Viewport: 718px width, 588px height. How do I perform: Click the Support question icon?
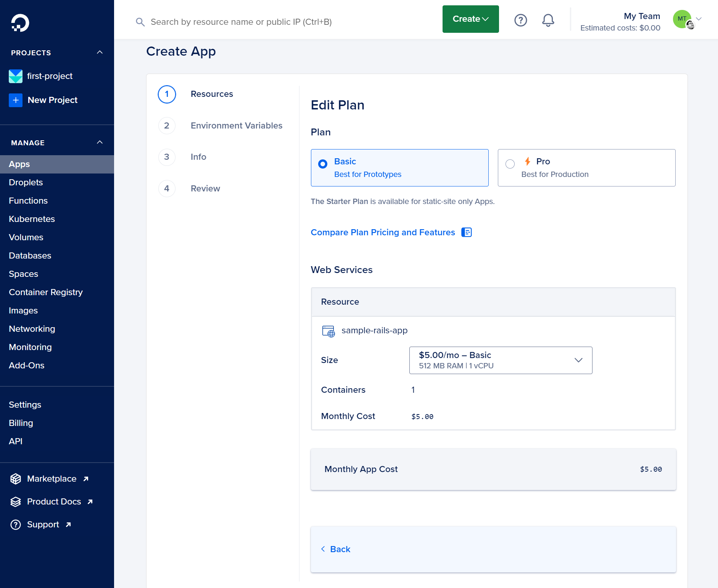pyautogui.click(x=16, y=525)
